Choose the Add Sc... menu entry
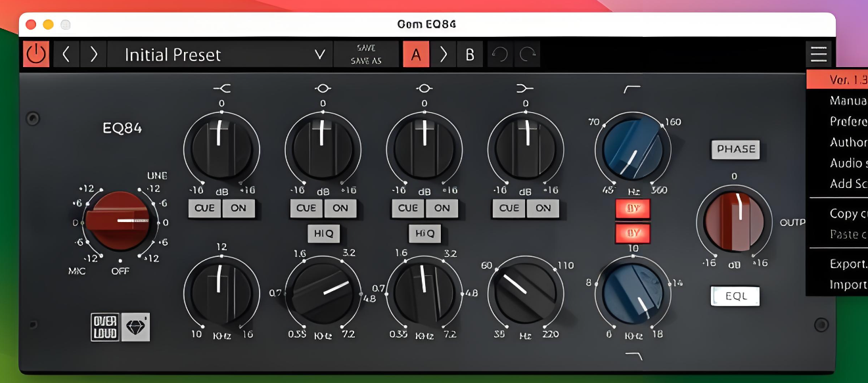Screen dimensions: 868x383 [x=837, y=183]
